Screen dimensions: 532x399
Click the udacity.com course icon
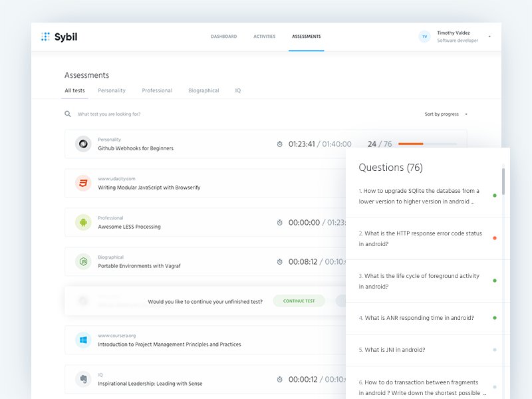pyautogui.click(x=82, y=183)
